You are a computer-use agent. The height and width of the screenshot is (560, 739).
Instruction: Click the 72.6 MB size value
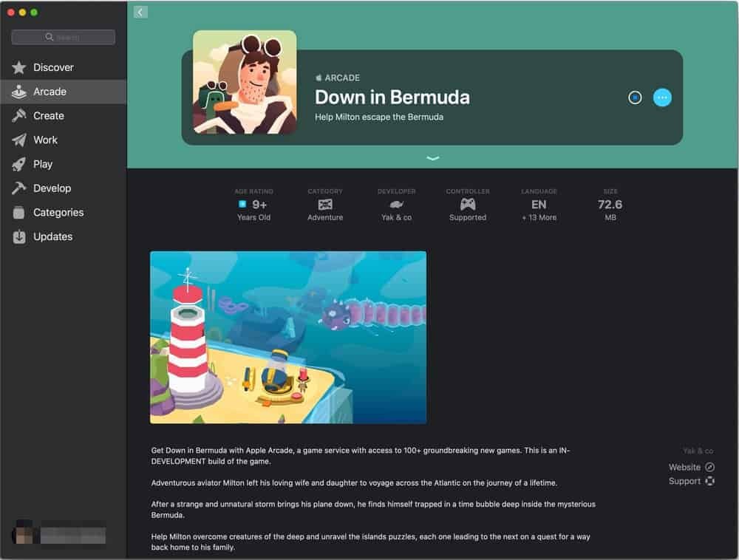610,205
